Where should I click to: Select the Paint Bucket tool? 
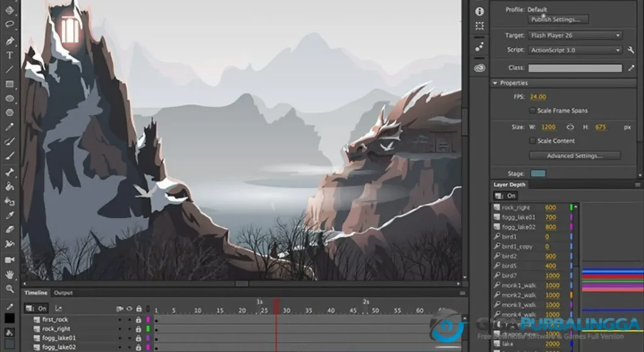click(x=9, y=186)
